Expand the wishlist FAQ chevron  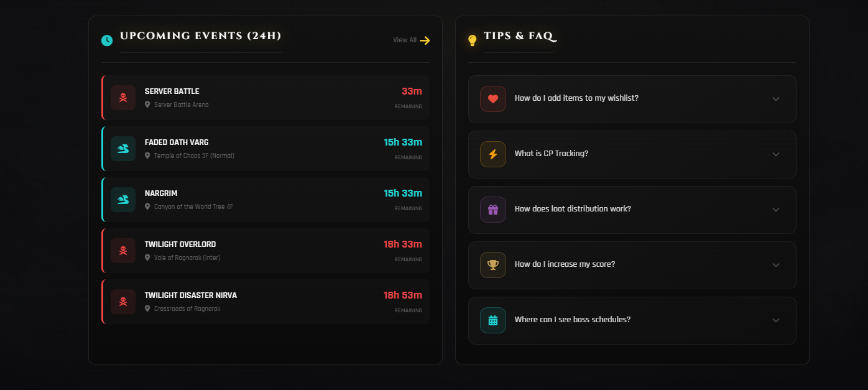point(775,99)
